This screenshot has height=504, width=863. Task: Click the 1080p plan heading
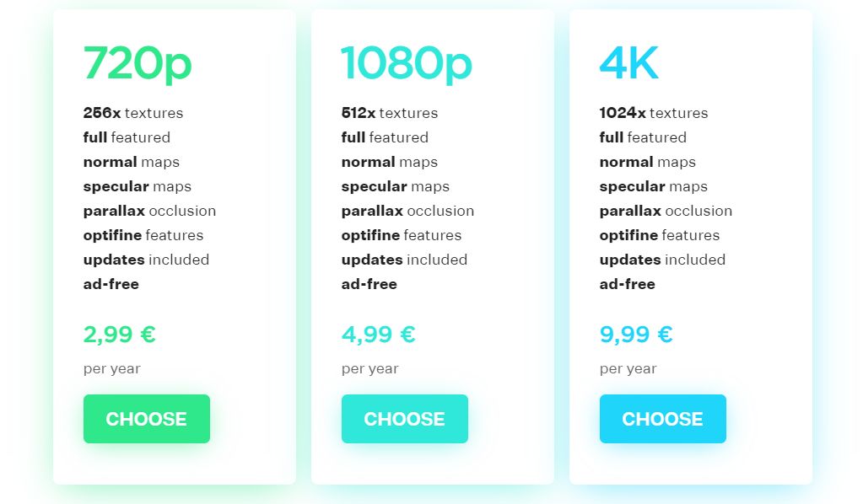tap(407, 62)
